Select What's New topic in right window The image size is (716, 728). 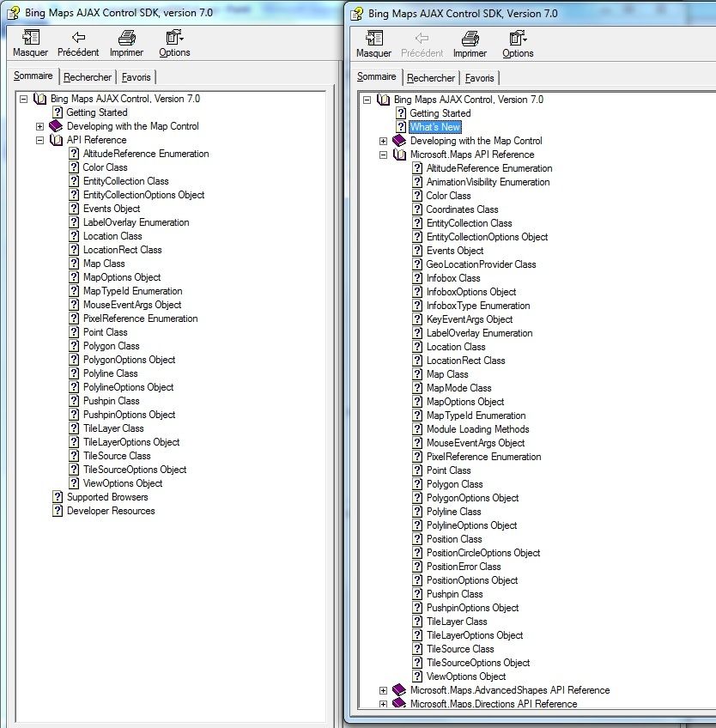[x=435, y=127]
